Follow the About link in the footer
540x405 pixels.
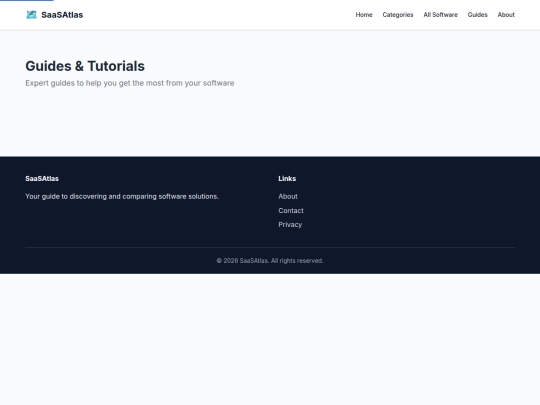click(x=288, y=196)
